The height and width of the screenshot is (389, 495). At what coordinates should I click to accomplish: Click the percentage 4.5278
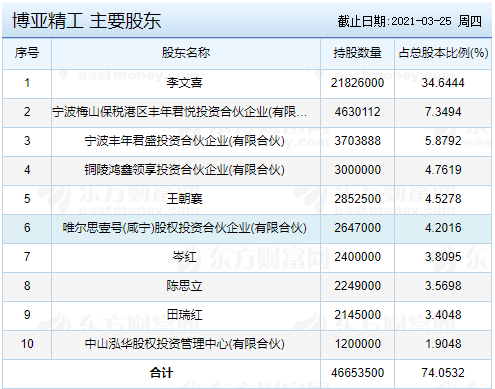(x=443, y=199)
